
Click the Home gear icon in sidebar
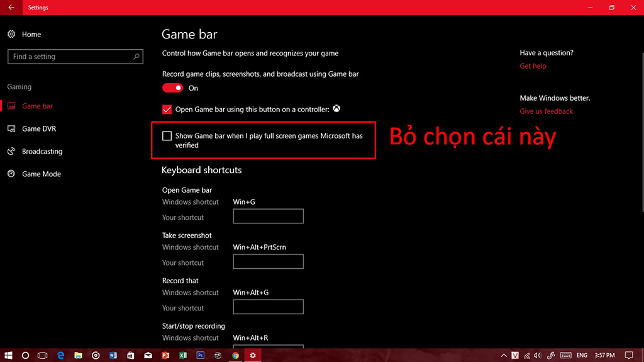11,34
